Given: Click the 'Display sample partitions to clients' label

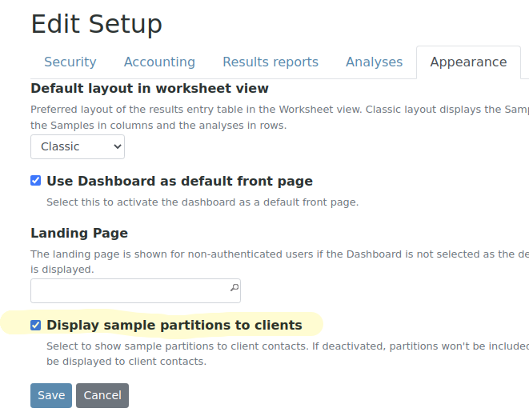Looking at the screenshot, I should pos(174,325).
